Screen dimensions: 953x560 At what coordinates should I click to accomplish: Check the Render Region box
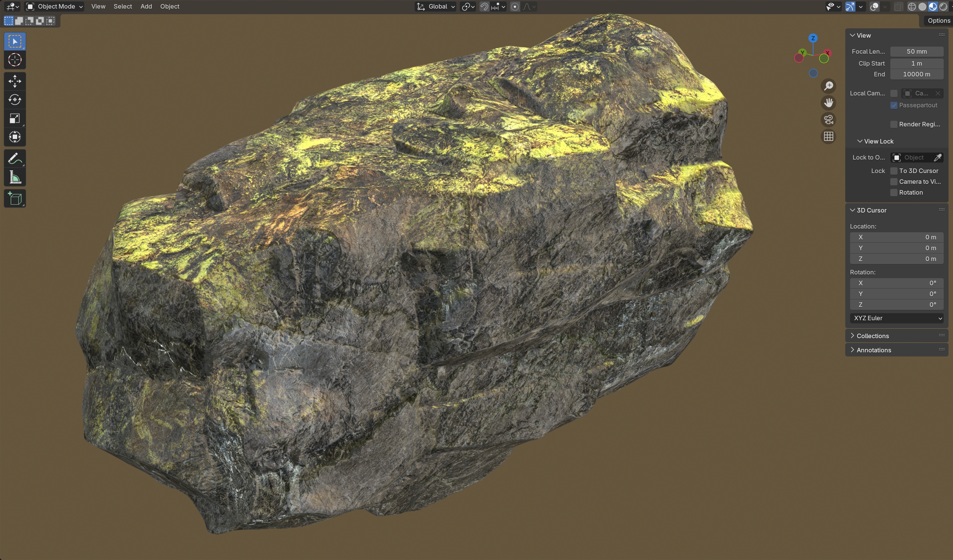tap(894, 125)
